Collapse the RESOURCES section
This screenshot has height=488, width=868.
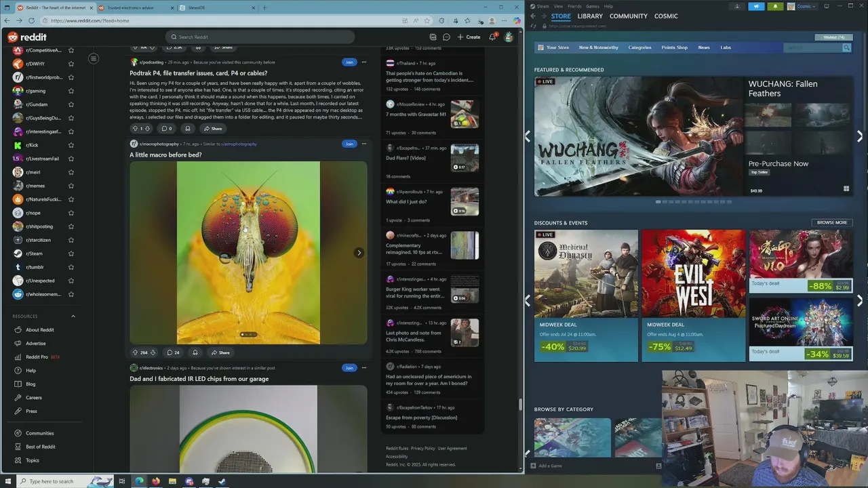click(73, 316)
